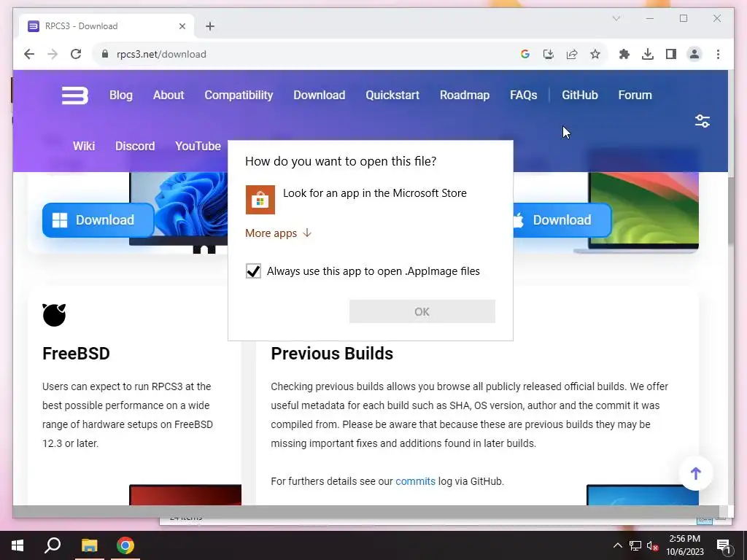
Task: Open the Download nav item
Action: (x=320, y=96)
